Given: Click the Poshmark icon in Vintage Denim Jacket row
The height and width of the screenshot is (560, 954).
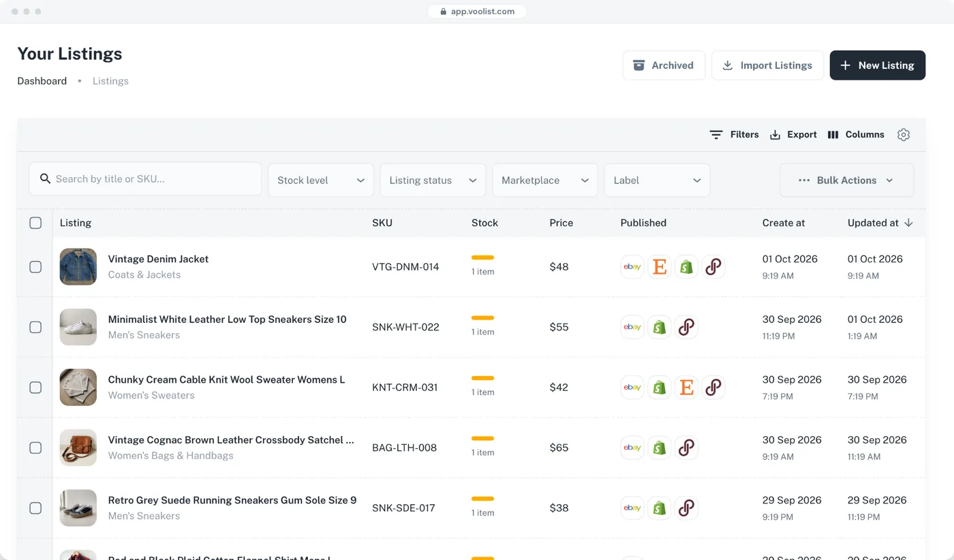Looking at the screenshot, I should tap(713, 267).
